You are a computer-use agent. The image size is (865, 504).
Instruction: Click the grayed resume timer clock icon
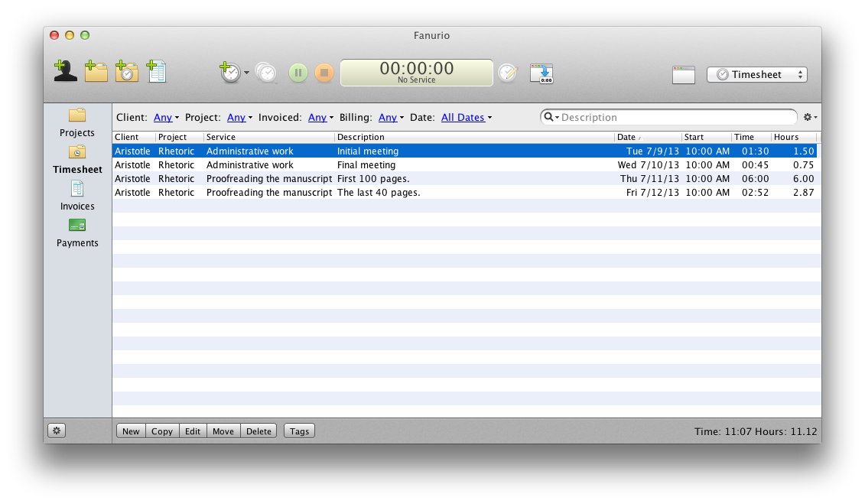tap(266, 73)
